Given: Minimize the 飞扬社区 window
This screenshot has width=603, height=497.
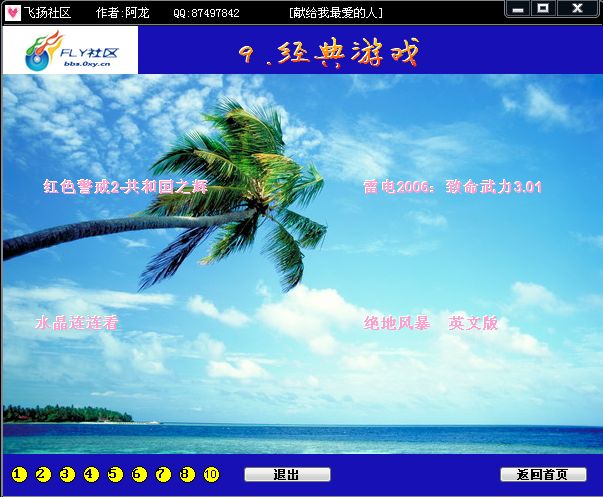Looking at the screenshot, I should 518,8.
